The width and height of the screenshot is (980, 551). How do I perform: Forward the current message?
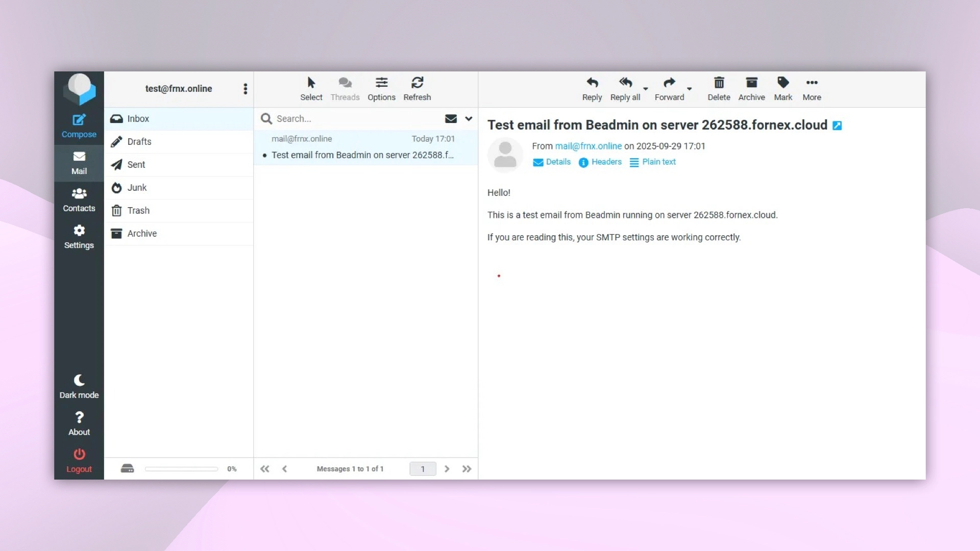click(670, 89)
